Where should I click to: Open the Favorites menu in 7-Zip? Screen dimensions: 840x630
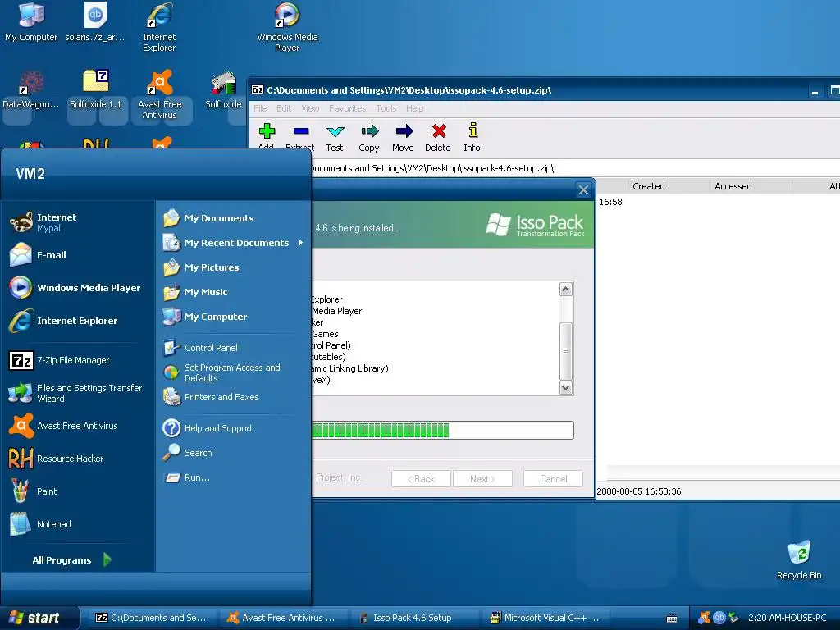[347, 108]
